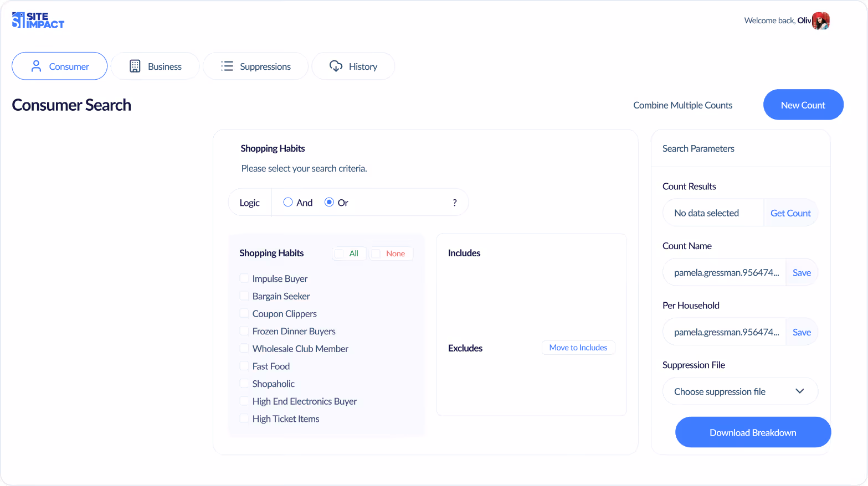Open Combine Multiple Counts
This screenshot has height=486, width=868.
683,105
